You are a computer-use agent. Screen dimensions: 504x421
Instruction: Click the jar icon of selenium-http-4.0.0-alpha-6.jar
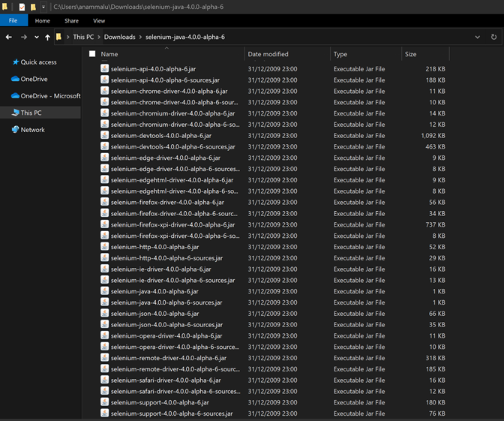pos(104,246)
